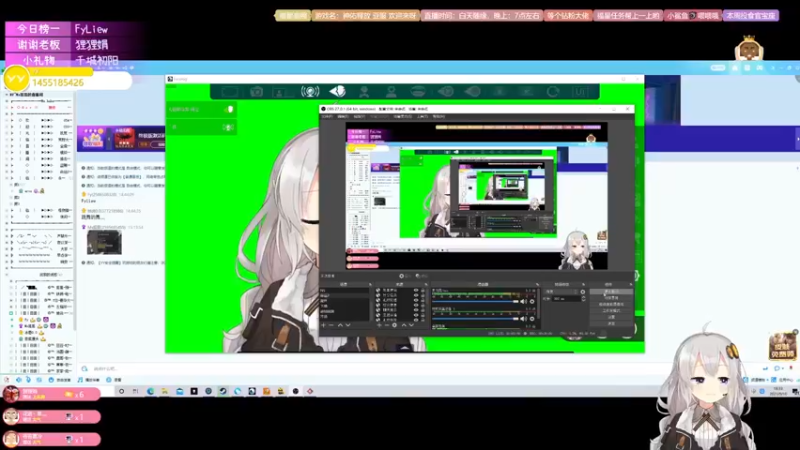The image size is (800, 450).
Task: Click the top button in OBS Controls dock
Action: [611, 291]
